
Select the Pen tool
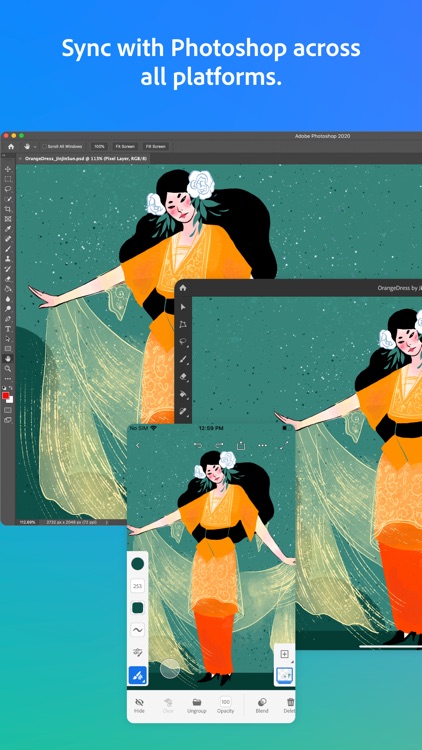[x=8, y=319]
